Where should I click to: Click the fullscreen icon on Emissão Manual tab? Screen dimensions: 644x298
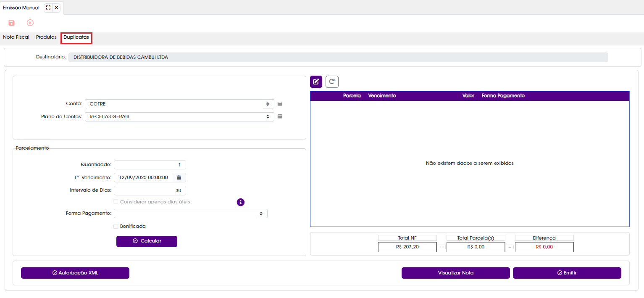point(48,8)
